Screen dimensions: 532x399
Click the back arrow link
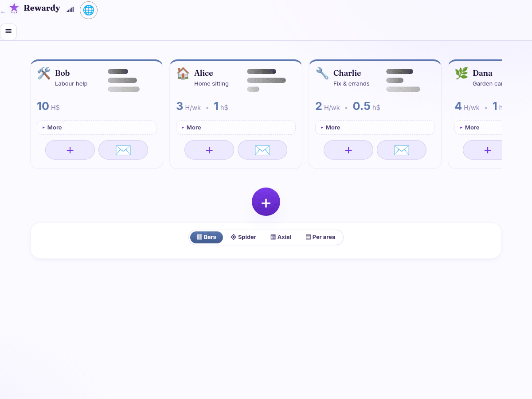coord(3,12)
